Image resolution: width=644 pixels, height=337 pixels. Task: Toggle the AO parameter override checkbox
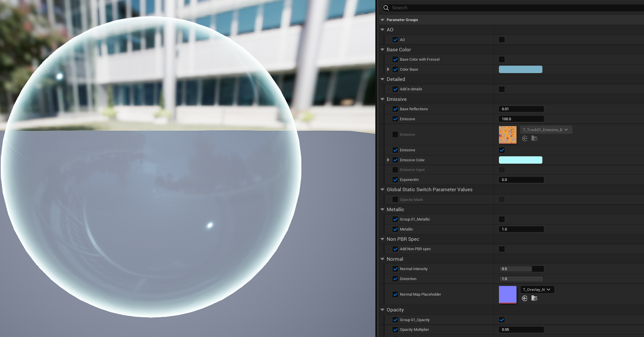(395, 40)
